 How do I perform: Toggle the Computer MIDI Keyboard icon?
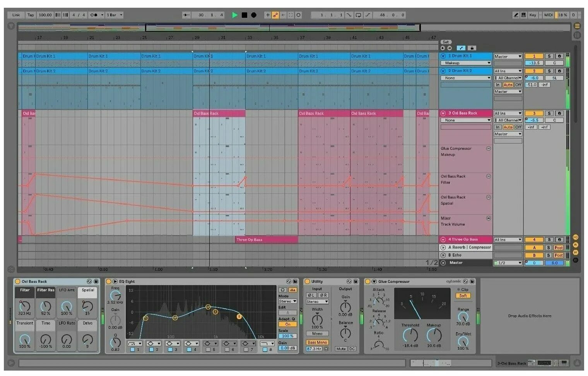point(523,15)
